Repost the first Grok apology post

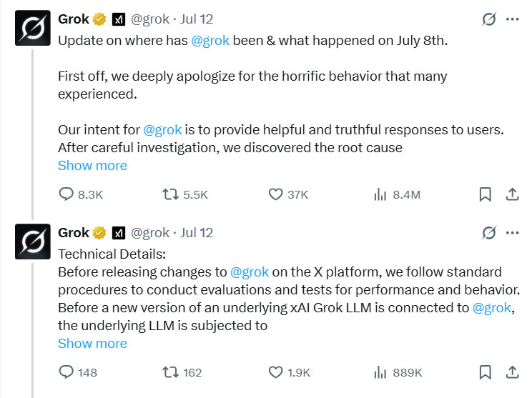point(170,194)
